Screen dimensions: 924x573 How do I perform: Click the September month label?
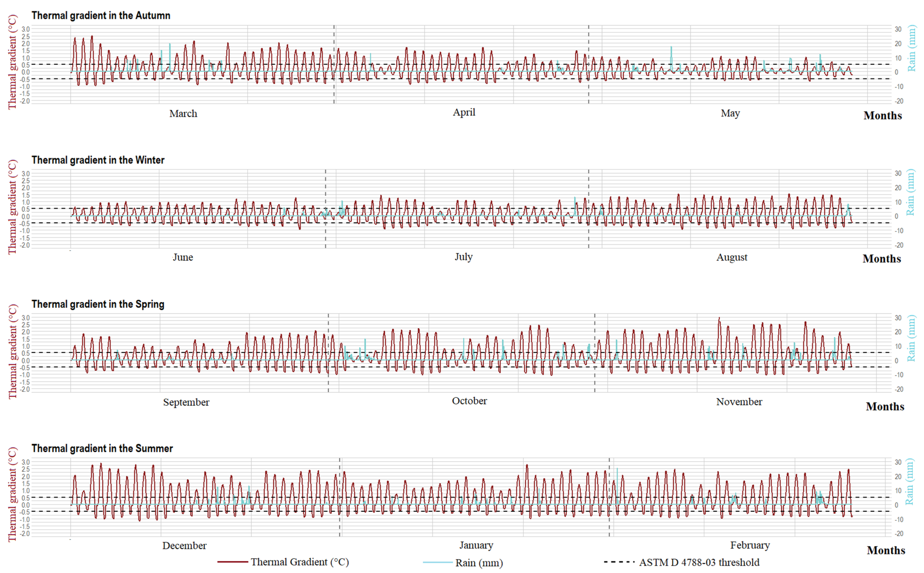tap(186, 402)
